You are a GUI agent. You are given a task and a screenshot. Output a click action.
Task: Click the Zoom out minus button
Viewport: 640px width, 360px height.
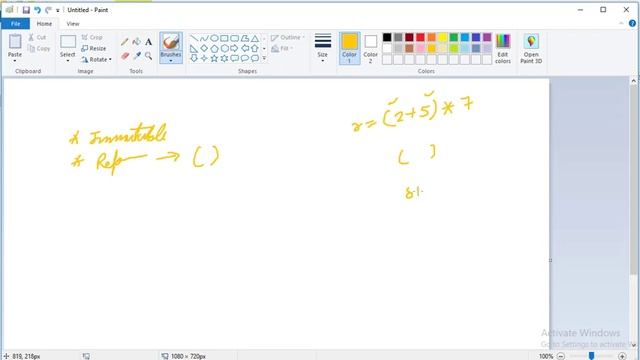tap(561, 356)
